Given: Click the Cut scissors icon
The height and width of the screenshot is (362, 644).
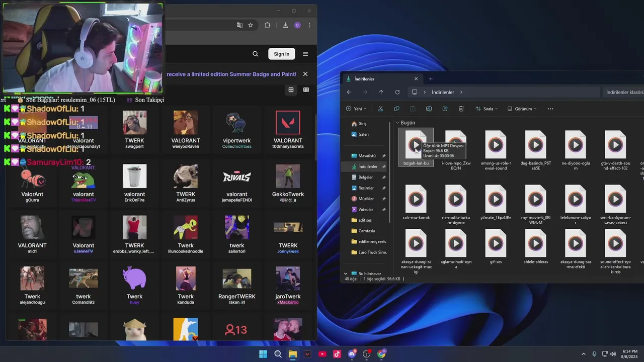Looking at the screenshot, I should point(380,109).
